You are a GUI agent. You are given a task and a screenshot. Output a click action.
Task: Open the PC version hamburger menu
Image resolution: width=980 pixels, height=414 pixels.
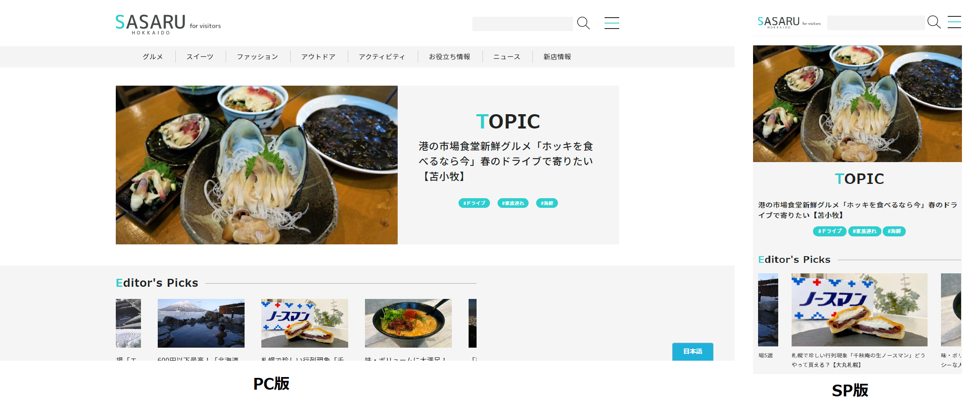click(612, 23)
